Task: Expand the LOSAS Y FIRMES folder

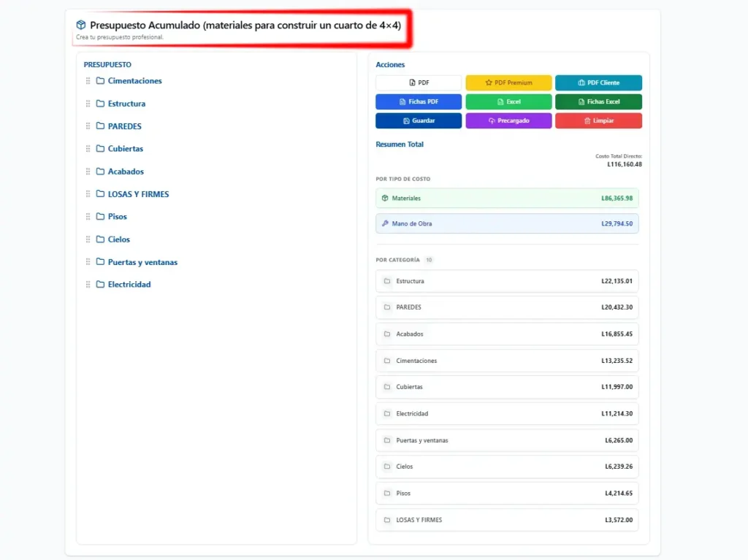Action: (x=138, y=194)
